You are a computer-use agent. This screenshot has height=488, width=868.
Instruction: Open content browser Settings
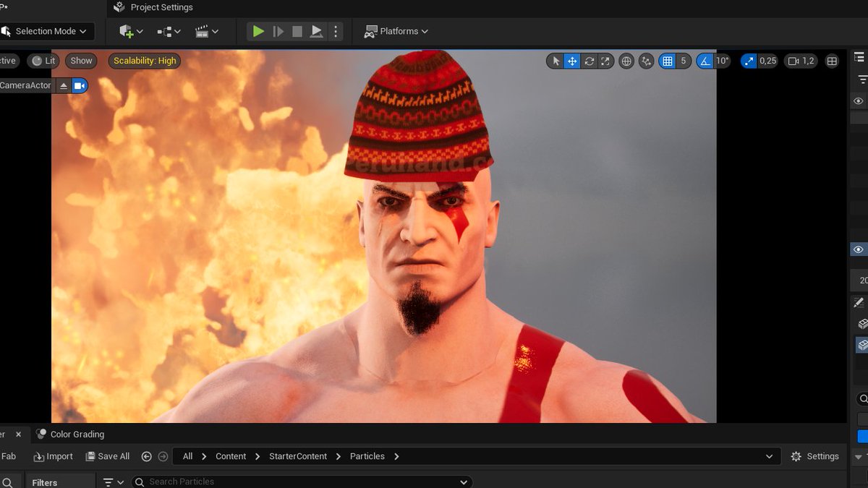814,456
